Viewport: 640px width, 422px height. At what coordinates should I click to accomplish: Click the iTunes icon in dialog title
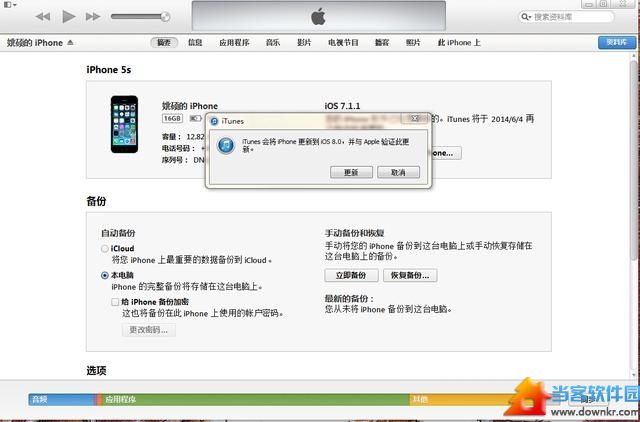(214, 121)
